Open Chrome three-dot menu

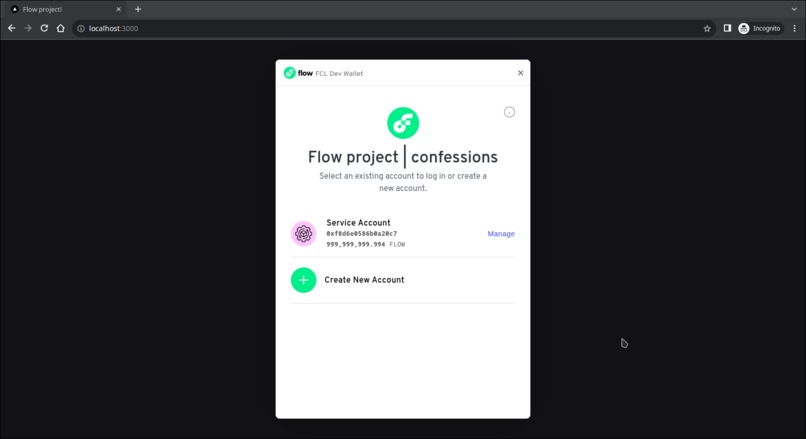[x=794, y=28]
